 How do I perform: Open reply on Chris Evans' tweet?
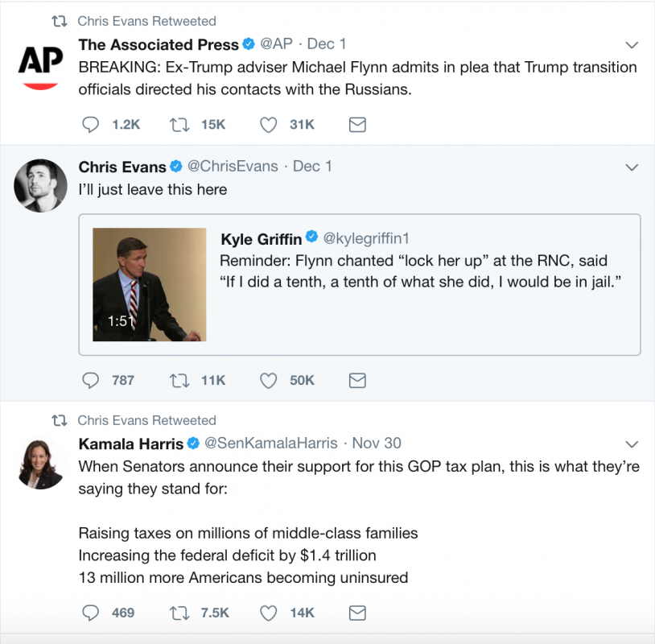[90, 380]
